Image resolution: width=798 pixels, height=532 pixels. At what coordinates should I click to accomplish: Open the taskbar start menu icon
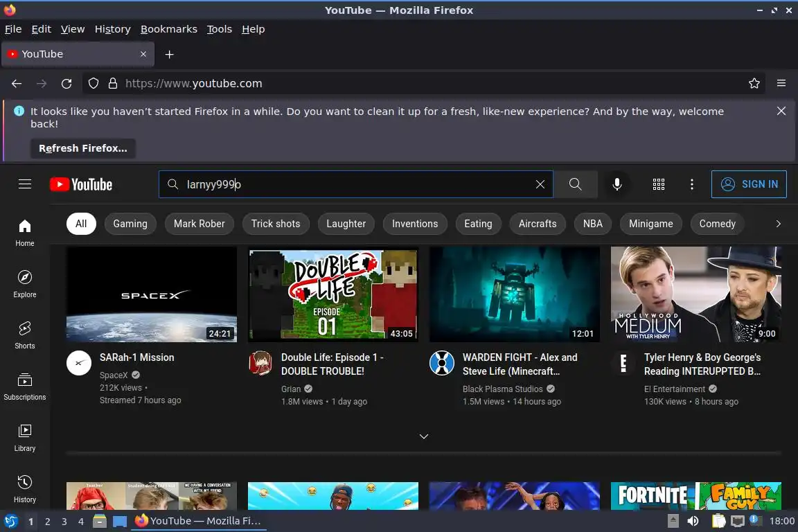click(11, 521)
